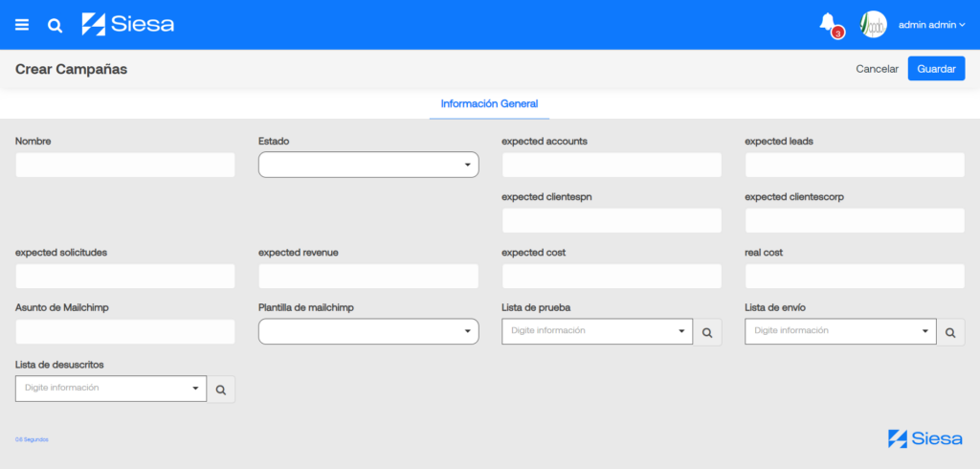
Task: Click search icon beside Lista de prueba
Action: [707, 333]
